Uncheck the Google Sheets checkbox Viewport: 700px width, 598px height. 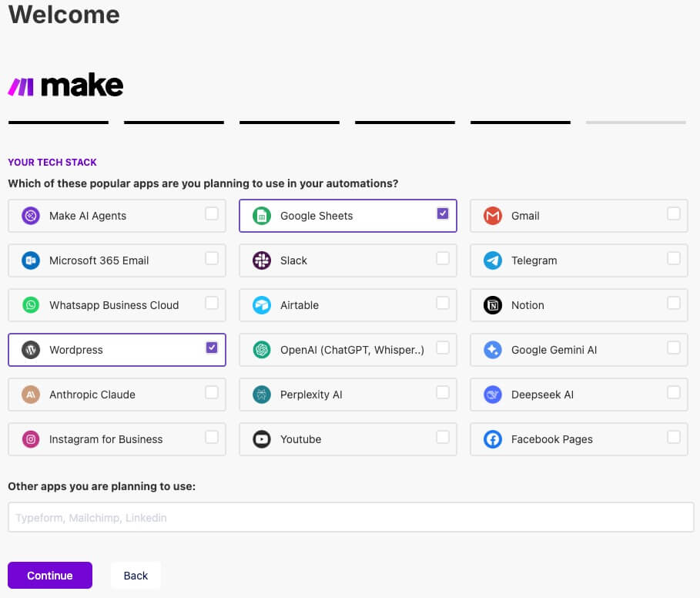coord(443,213)
